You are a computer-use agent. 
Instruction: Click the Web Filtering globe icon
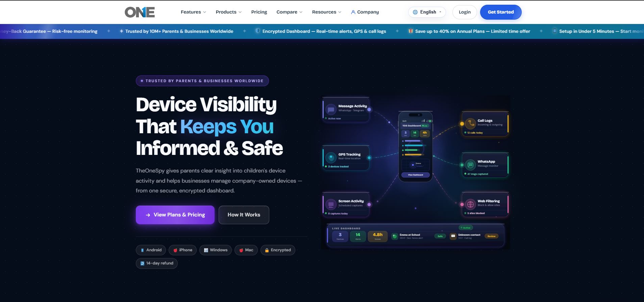(470, 204)
